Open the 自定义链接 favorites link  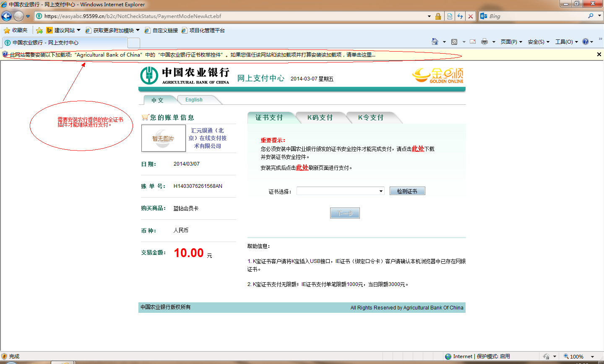click(x=161, y=30)
